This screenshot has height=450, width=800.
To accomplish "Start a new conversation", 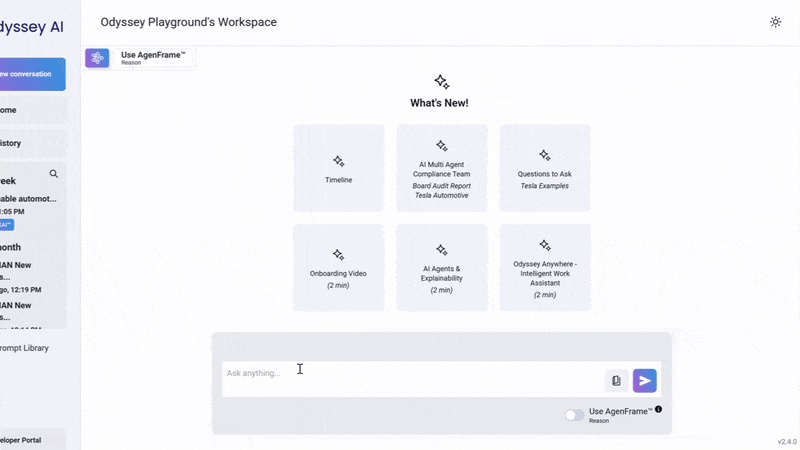I will coord(33,74).
